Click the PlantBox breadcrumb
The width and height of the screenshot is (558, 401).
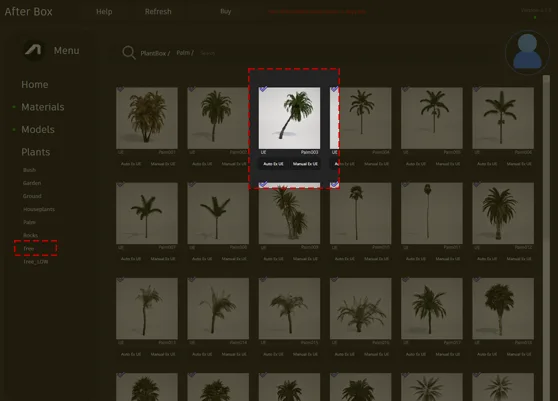[155, 53]
